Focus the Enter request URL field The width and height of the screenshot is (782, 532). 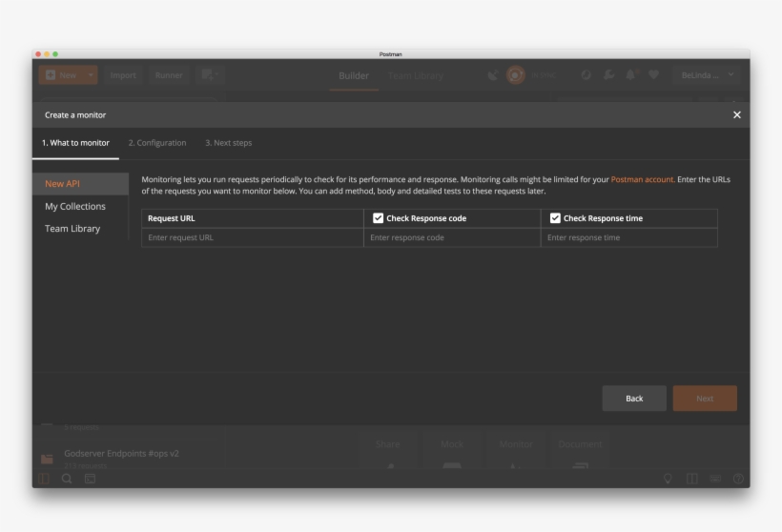pos(253,237)
